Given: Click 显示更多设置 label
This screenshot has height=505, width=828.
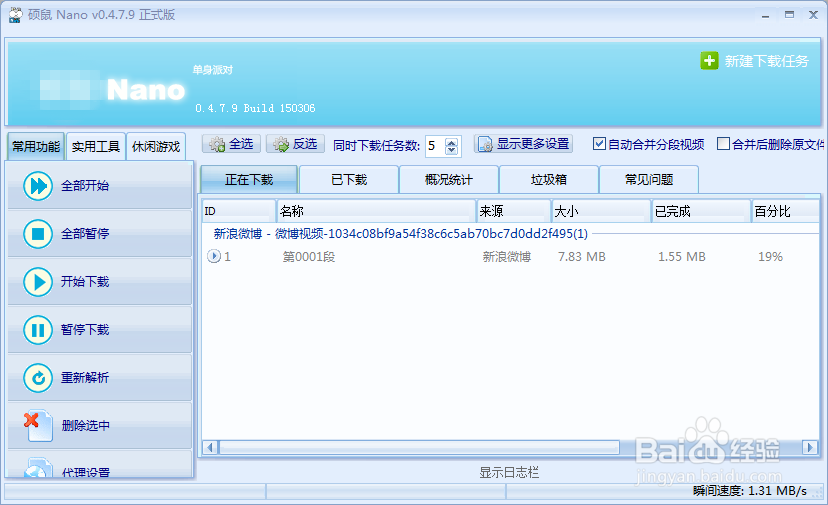Looking at the screenshot, I should (533, 144).
